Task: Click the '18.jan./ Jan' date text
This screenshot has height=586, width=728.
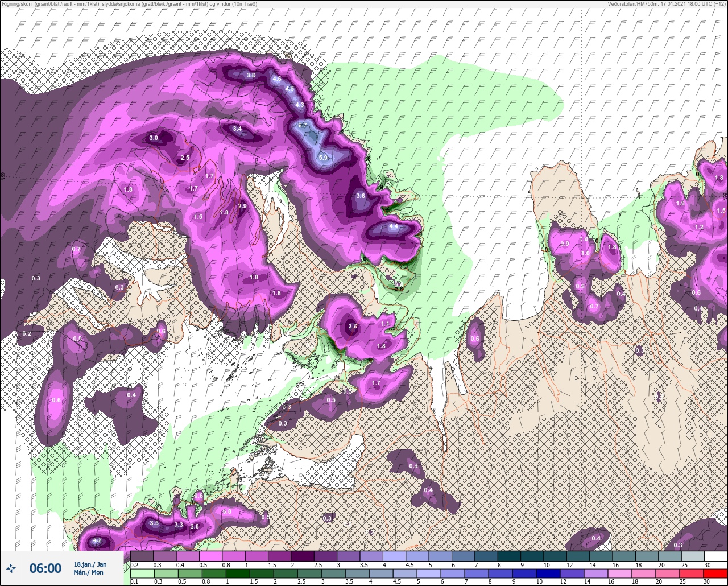Action: tap(90, 564)
